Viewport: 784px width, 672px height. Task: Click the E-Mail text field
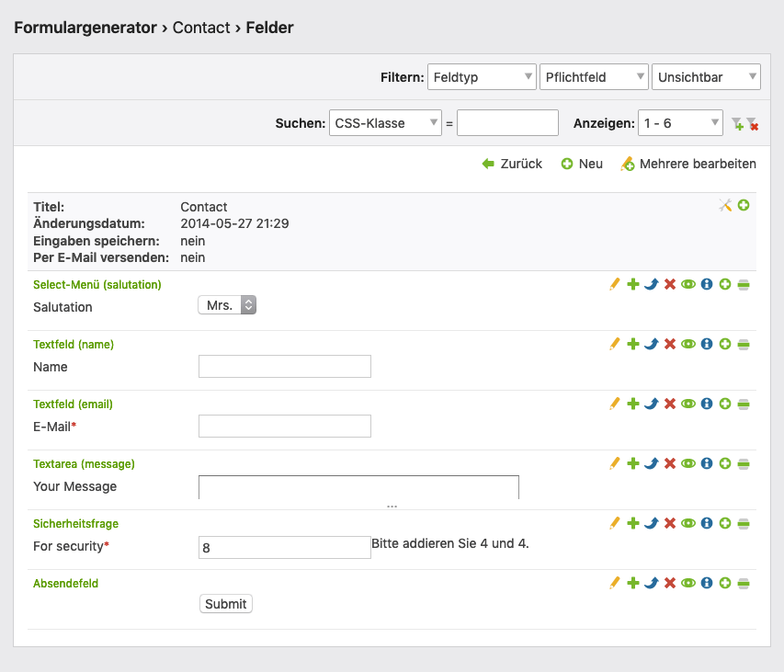285,426
